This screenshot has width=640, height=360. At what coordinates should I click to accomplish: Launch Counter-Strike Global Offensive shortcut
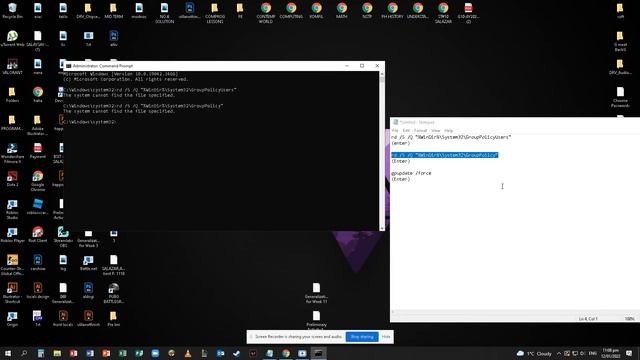coord(12,265)
